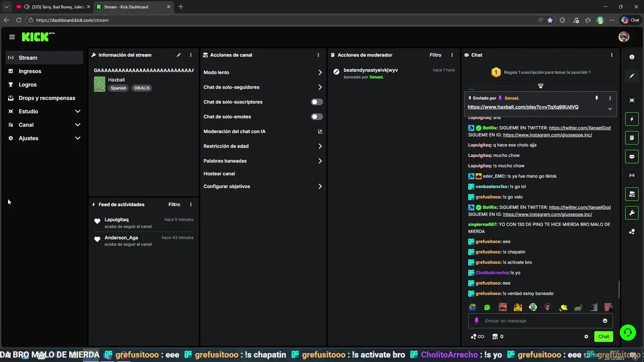The width and height of the screenshot is (644, 362).
Task: Open the Filtro in Feed de actividades
Action: click(x=174, y=205)
